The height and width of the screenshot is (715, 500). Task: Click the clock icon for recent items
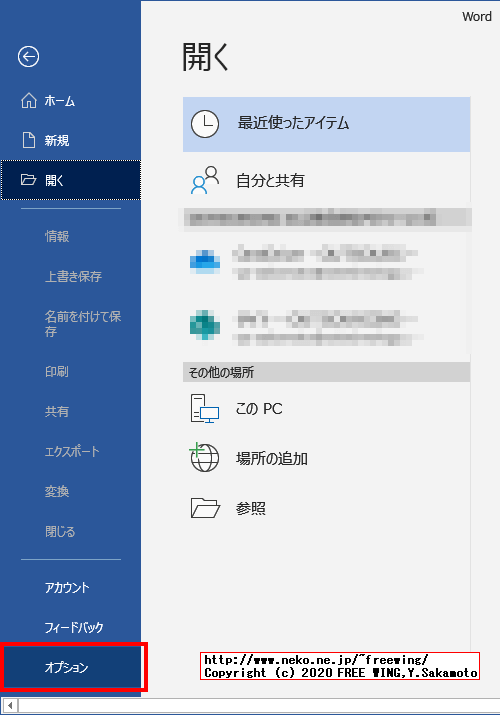(x=205, y=124)
